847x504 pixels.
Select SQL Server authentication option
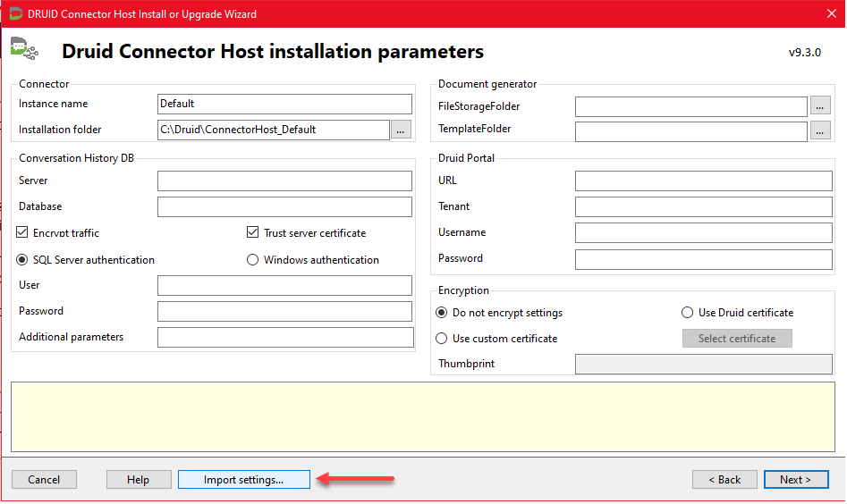[23, 260]
